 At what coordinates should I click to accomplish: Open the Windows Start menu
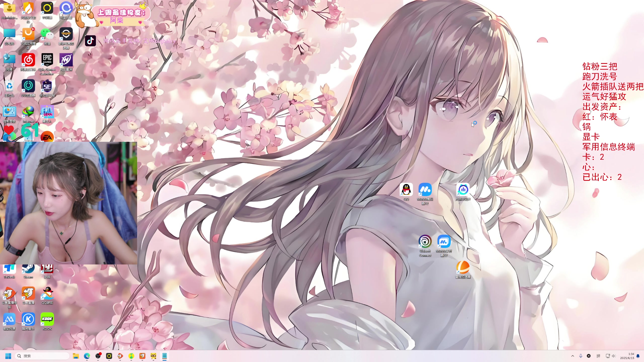(8, 356)
